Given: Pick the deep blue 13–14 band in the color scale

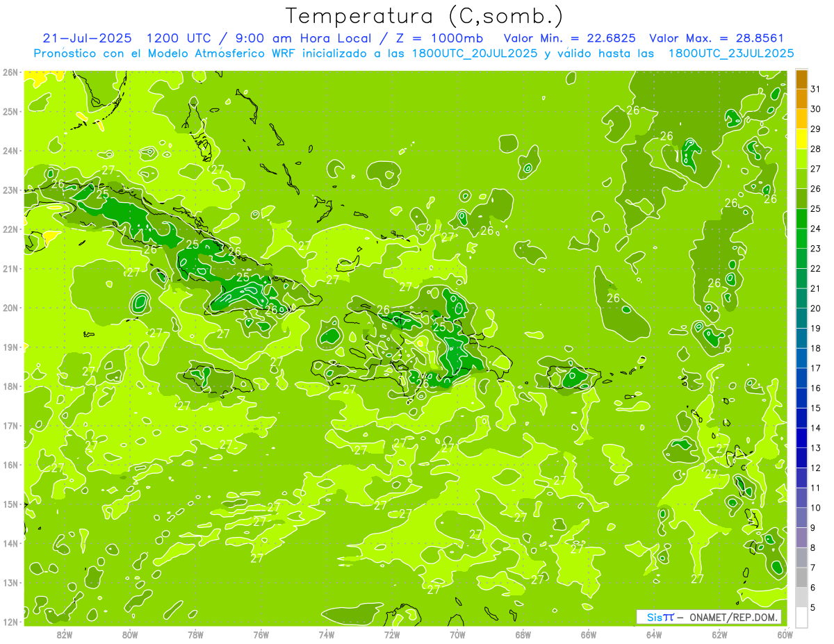Looking at the screenshot, I should 801,438.
